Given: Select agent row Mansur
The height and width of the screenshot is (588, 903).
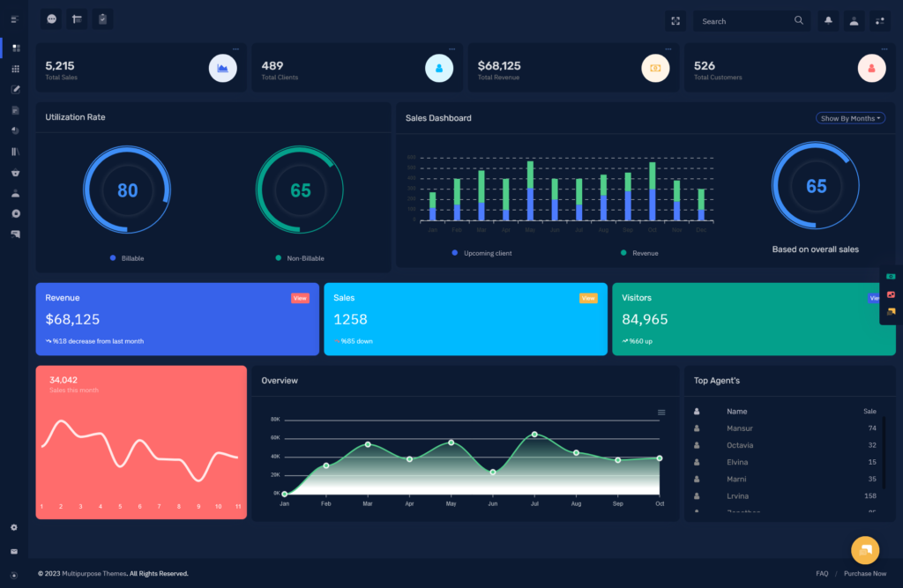Looking at the screenshot, I should point(786,428).
